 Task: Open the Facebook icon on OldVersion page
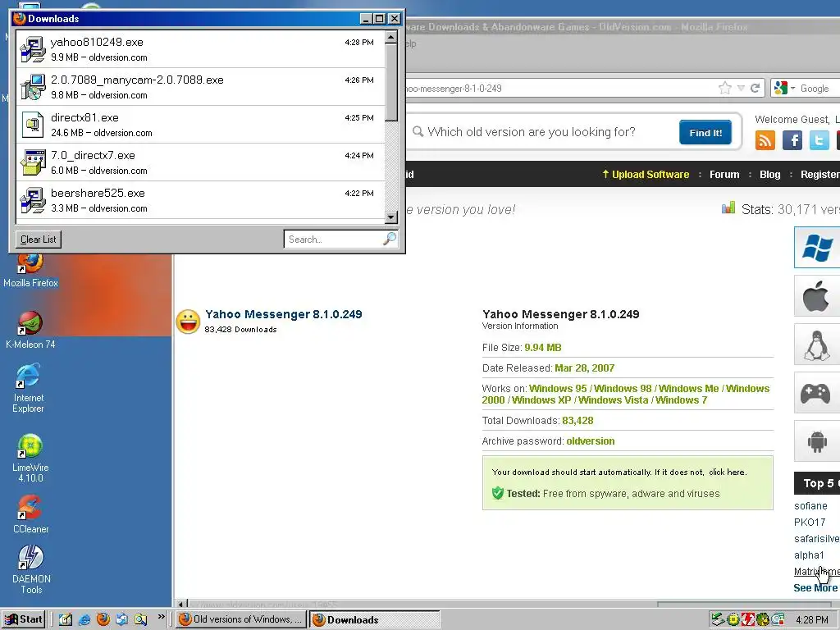(792, 140)
